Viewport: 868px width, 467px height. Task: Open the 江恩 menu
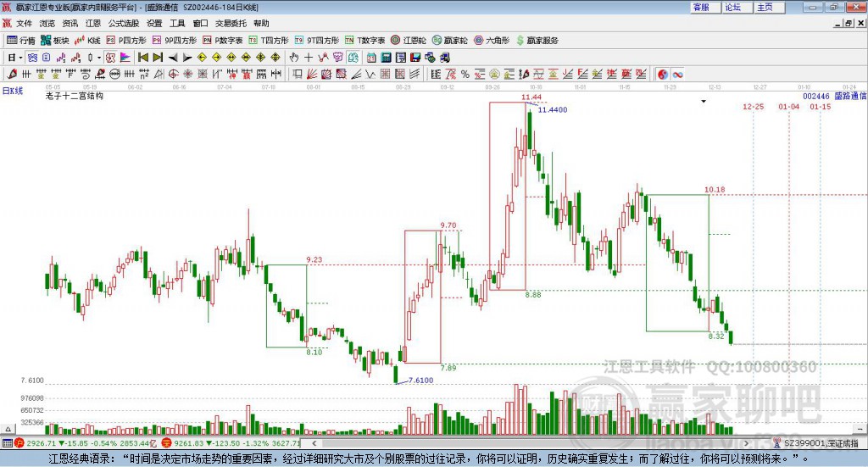(x=93, y=23)
